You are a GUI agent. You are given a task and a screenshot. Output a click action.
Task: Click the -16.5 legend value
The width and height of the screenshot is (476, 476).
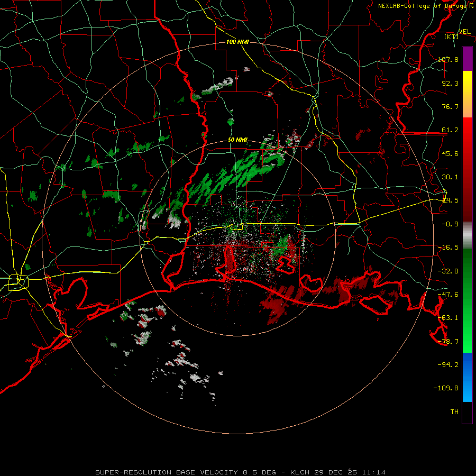pos(448,247)
